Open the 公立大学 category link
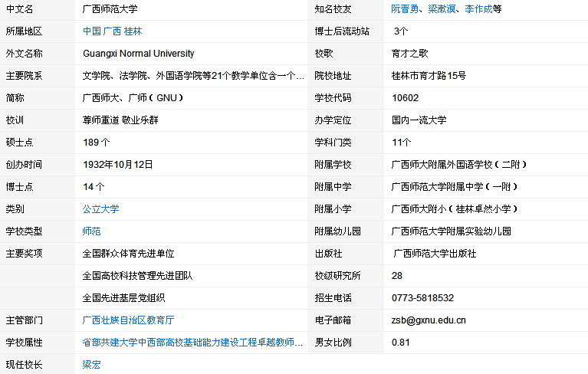Image resolution: width=588 pixels, height=374 pixels. tap(101, 209)
